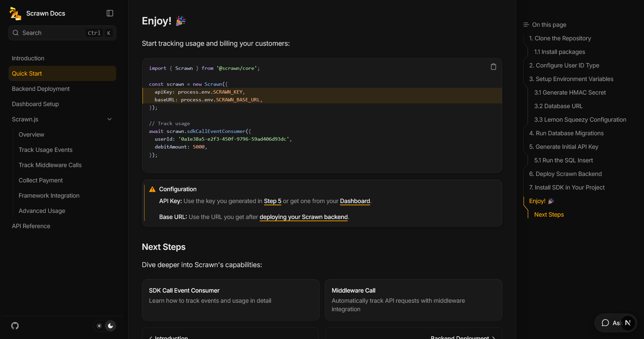Open the 'deploying your Scrawn backend' link
The width and height of the screenshot is (644, 339).
(303, 217)
